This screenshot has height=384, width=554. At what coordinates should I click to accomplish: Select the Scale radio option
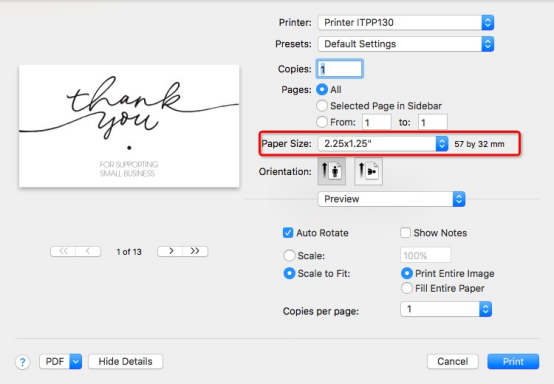[289, 255]
